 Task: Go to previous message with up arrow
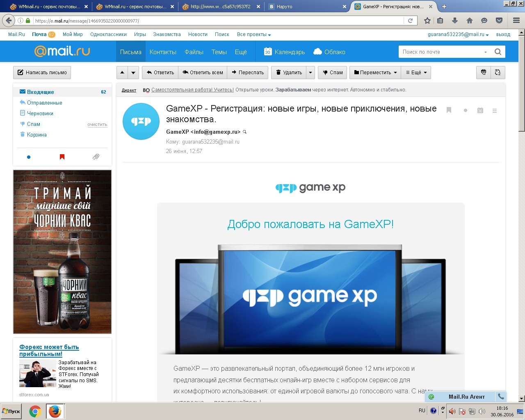(122, 73)
